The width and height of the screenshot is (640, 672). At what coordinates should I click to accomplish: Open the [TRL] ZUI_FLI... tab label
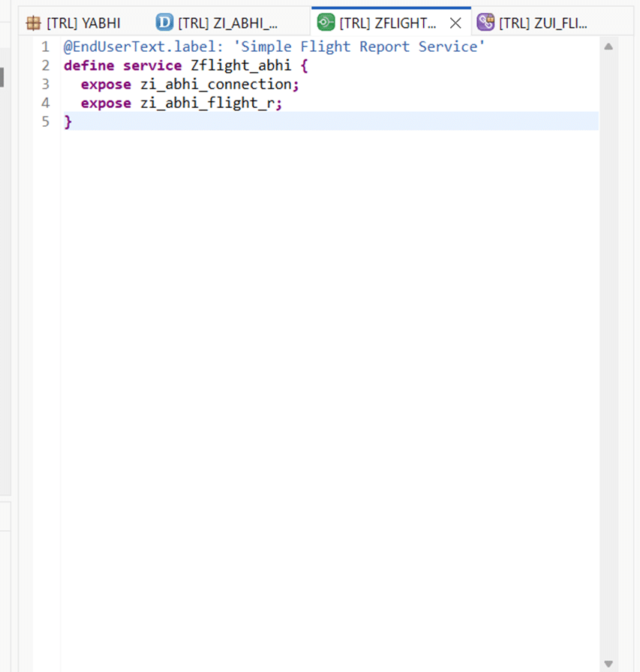click(543, 22)
